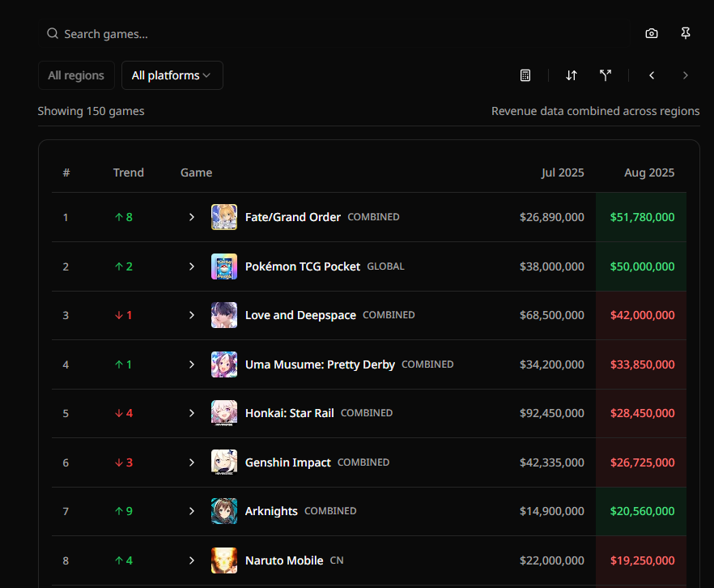Expand the Love and Deepspace row
The width and height of the screenshot is (714, 588).
[x=192, y=315]
